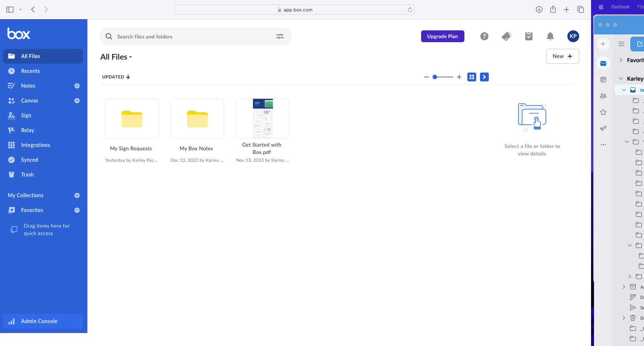Click My Box Notes name
This screenshot has width=644, height=346.
196,148
